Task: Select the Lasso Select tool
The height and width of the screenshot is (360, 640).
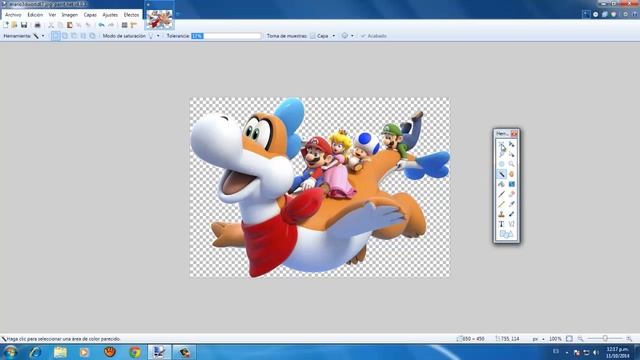Action: (502, 154)
